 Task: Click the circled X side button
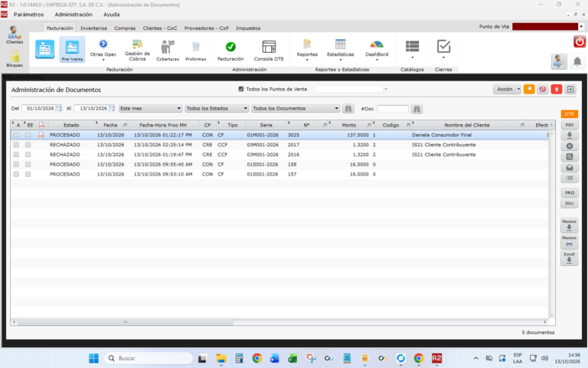570,146
